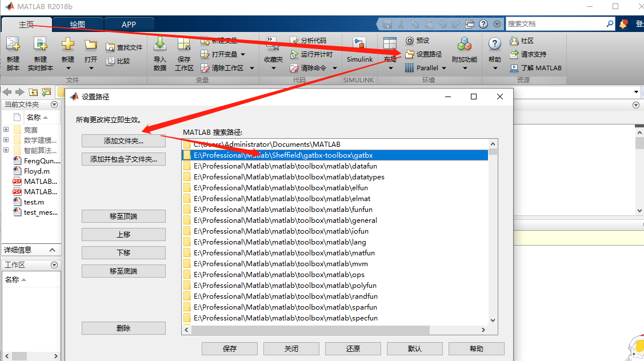Click 请求支持 request support
Viewport: 644px width, 361px height.
528,54
